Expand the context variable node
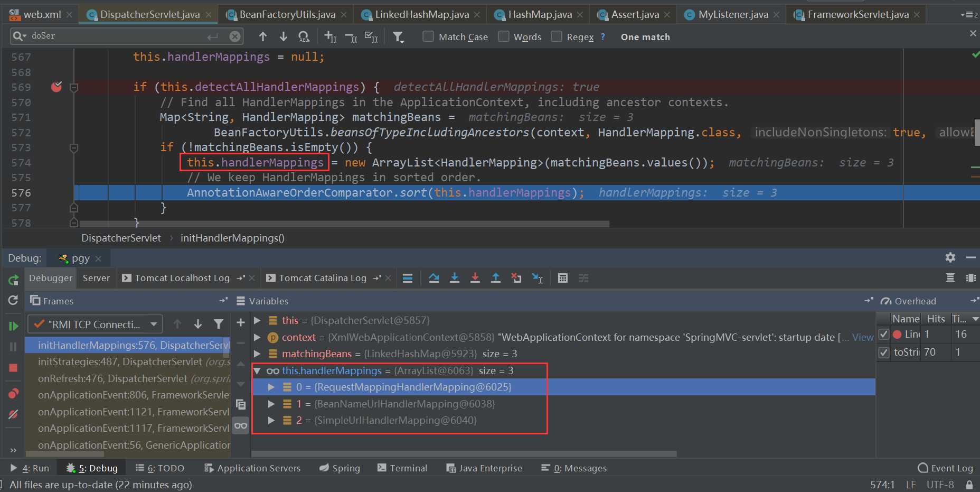Screen dimensions: 980x492 pos(257,337)
